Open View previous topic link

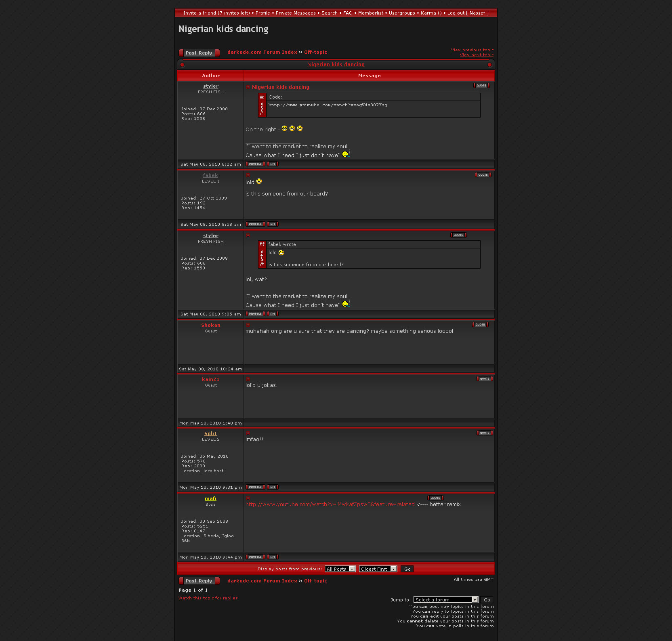(x=472, y=50)
